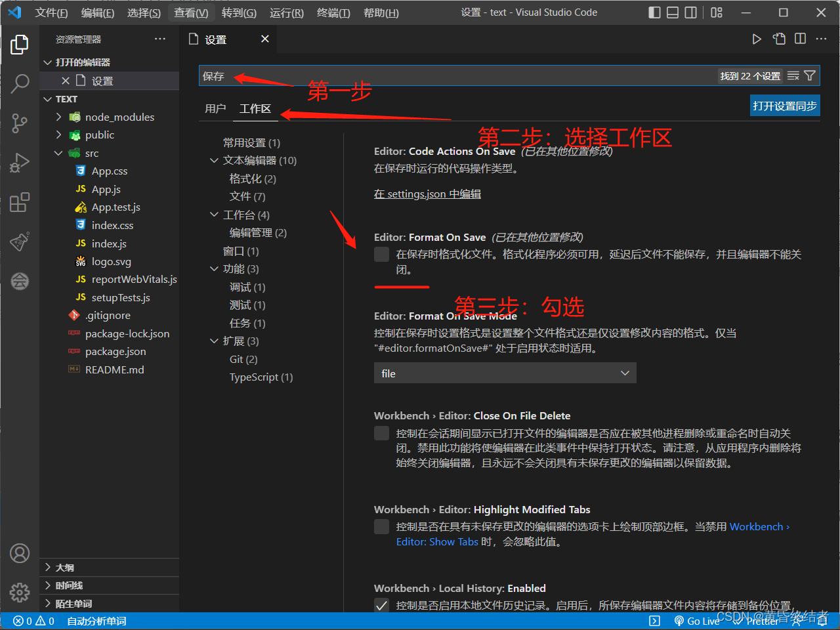Image resolution: width=840 pixels, height=630 pixels.
Task: Collapse the 打开的编辑器 section
Action: [109, 62]
